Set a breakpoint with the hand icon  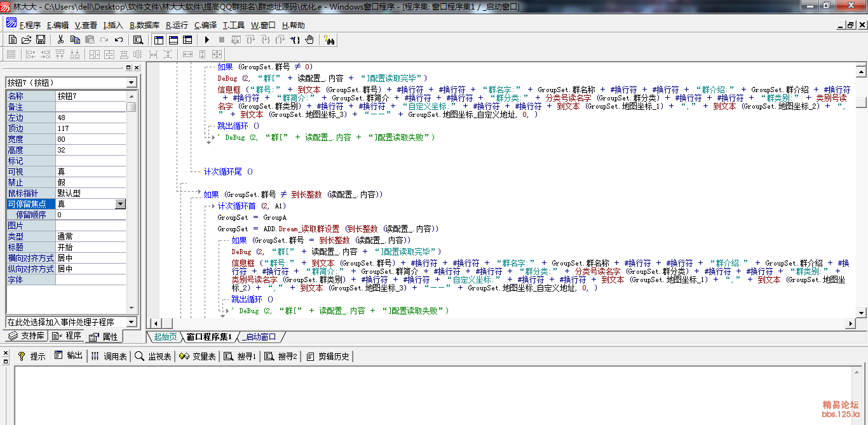click(309, 39)
